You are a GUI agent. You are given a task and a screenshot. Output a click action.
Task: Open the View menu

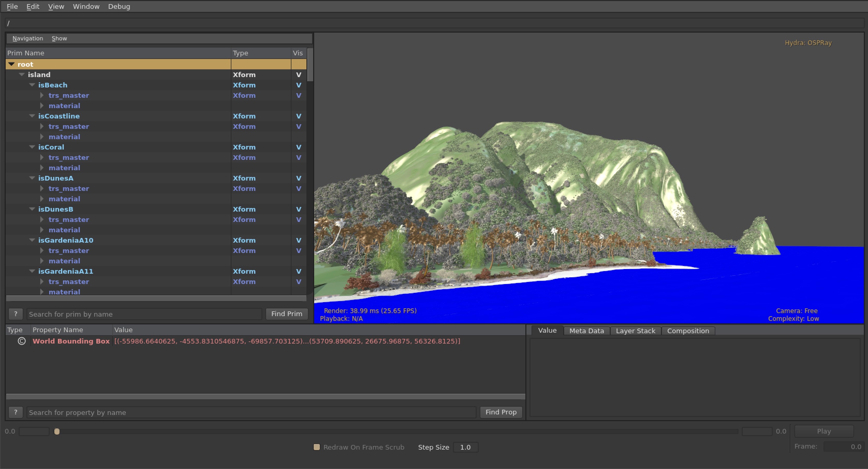pyautogui.click(x=56, y=6)
